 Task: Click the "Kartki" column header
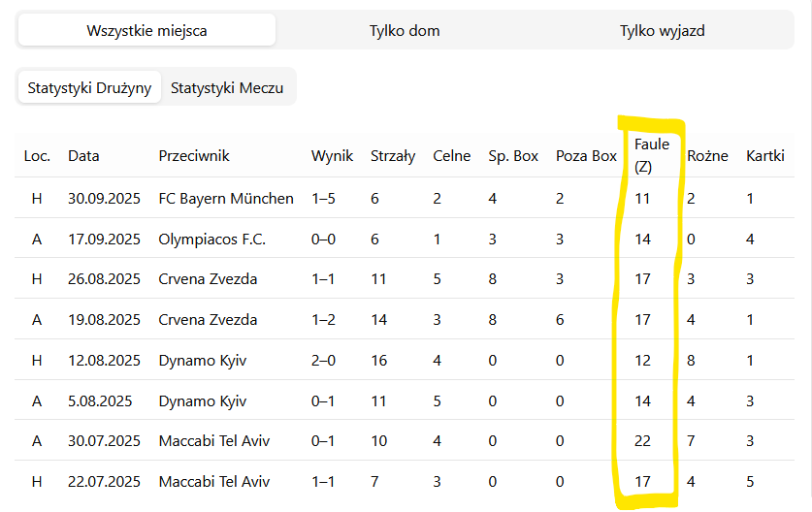[x=764, y=155]
